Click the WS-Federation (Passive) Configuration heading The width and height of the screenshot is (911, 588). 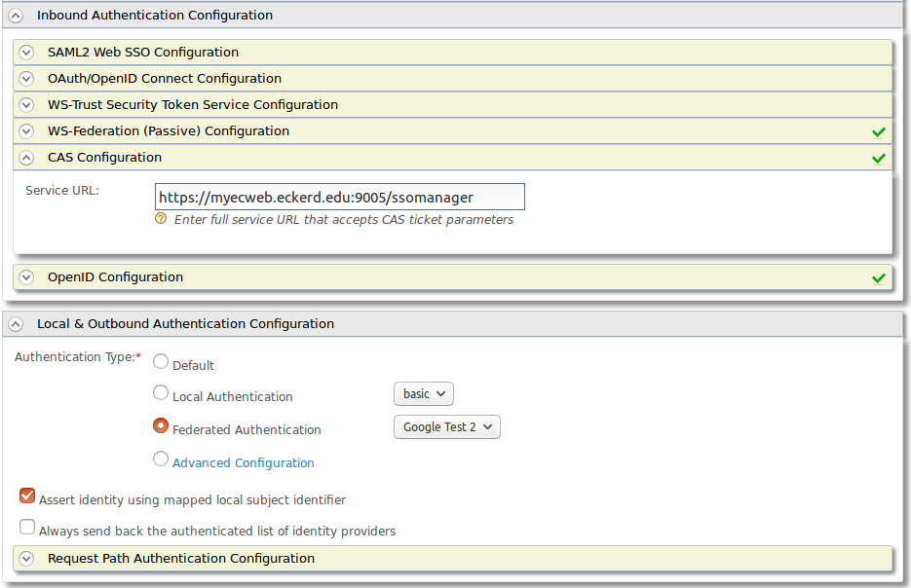coord(169,131)
